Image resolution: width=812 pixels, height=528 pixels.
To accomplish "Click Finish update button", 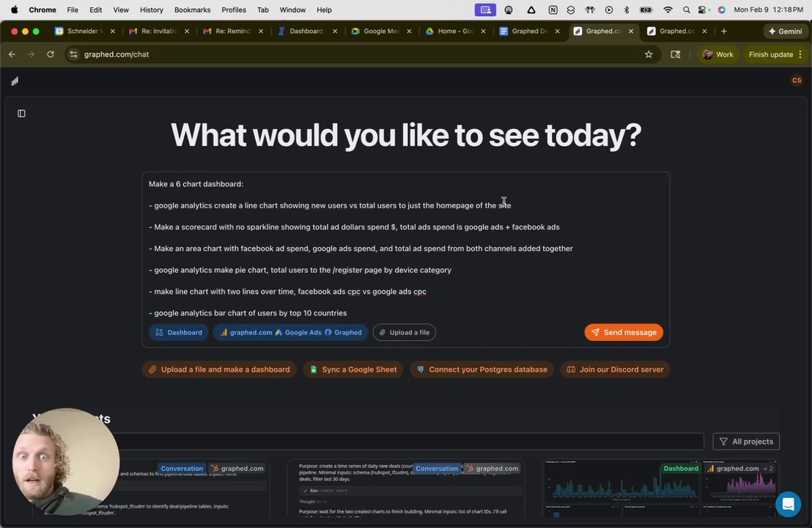I will [x=770, y=54].
